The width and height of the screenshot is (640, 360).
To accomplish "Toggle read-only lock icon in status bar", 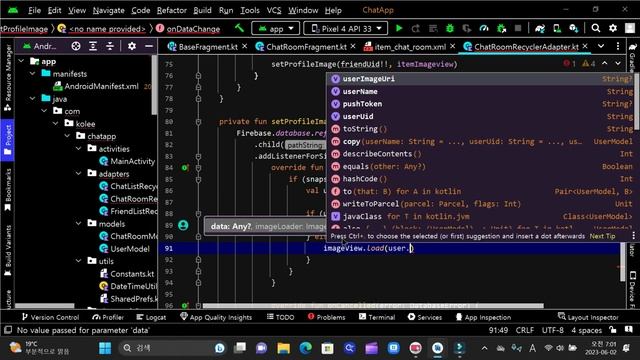I will point(612,330).
